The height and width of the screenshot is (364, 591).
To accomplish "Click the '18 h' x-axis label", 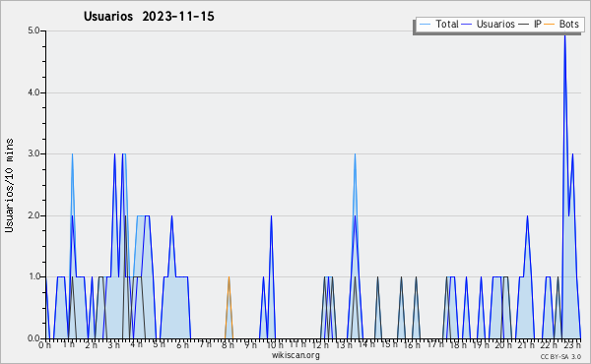I will click(458, 345).
